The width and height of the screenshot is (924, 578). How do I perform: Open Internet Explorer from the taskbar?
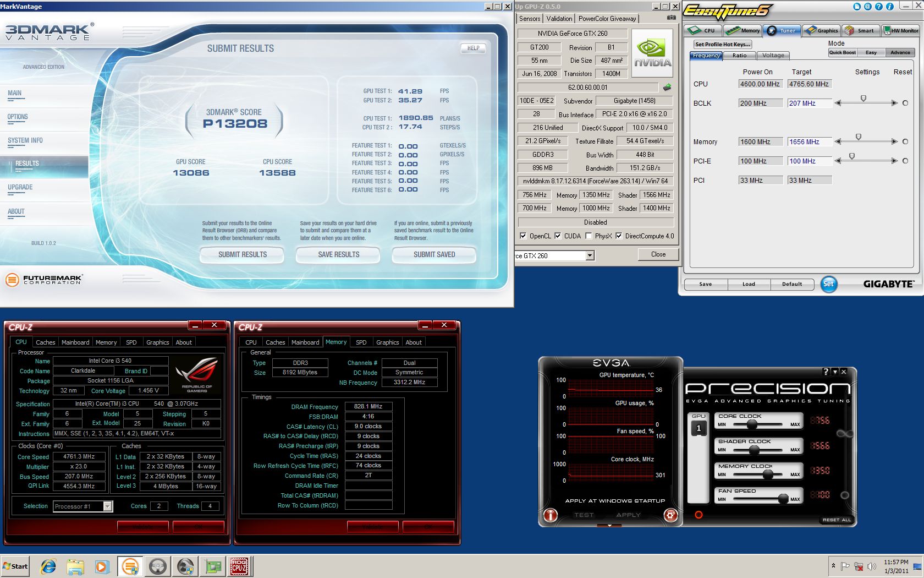tap(48, 566)
